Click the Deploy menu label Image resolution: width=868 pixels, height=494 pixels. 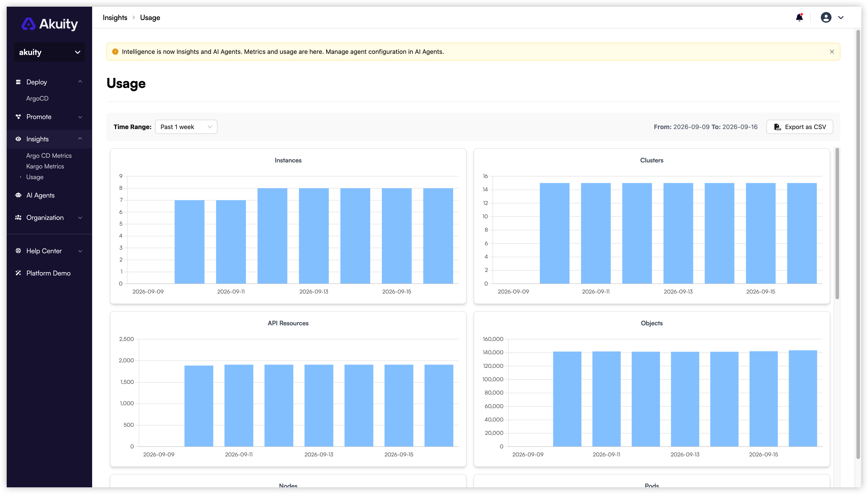(x=37, y=82)
